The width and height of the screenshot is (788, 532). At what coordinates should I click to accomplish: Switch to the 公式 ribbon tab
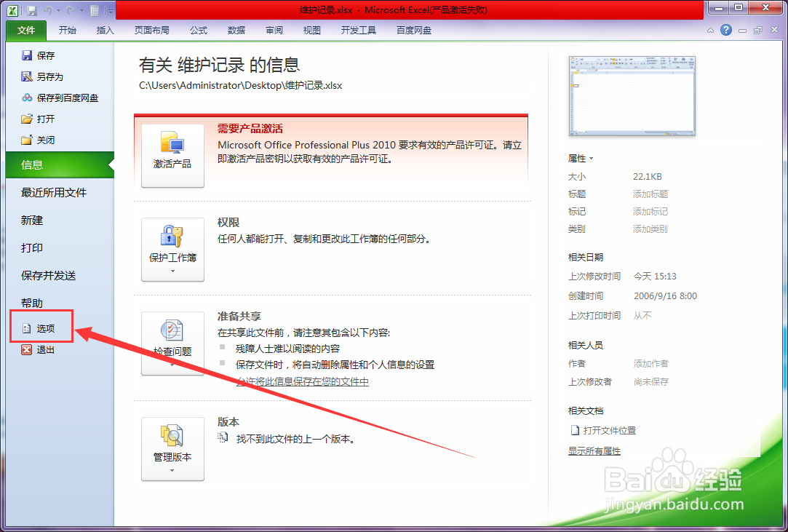pyautogui.click(x=199, y=30)
